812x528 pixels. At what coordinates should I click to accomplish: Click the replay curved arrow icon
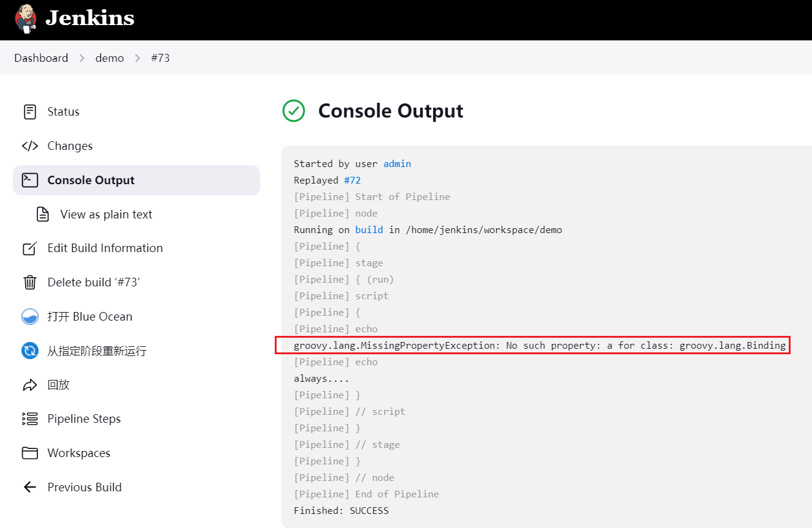point(29,385)
